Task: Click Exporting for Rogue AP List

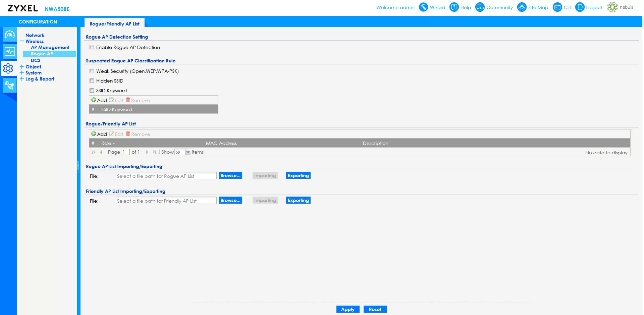Action: click(298, 175)
